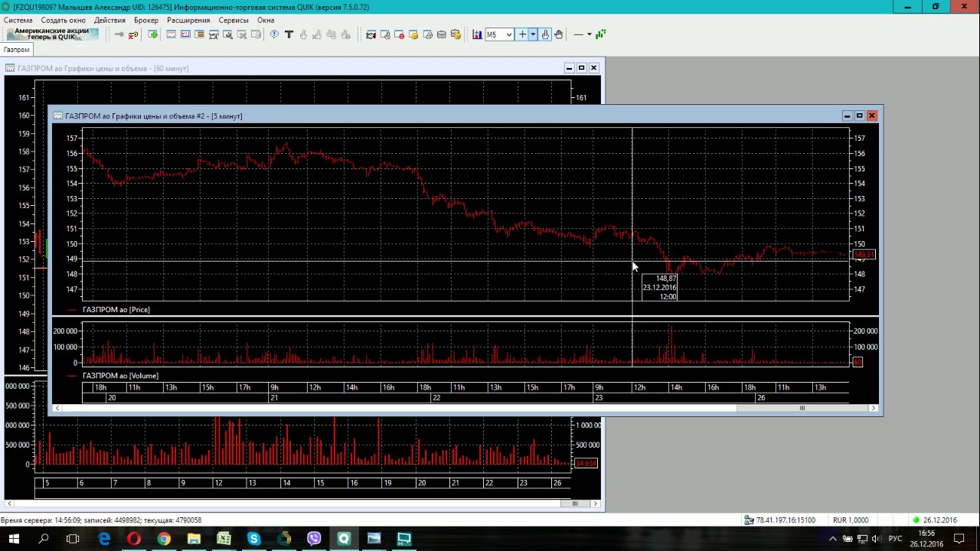Image resolution: width=980 pixels, height=551 pixels.
Task: Click the envelope messages icon in toolbar
Action: pyautogui.click(x=442, y=34)
